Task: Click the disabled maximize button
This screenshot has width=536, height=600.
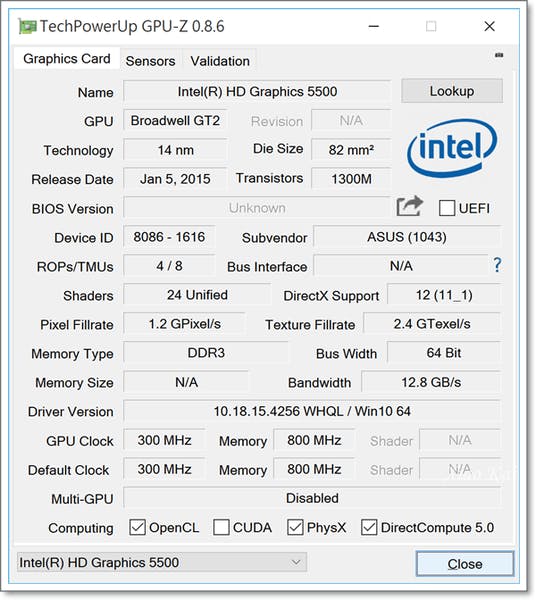Action: [x=431, y=26]
